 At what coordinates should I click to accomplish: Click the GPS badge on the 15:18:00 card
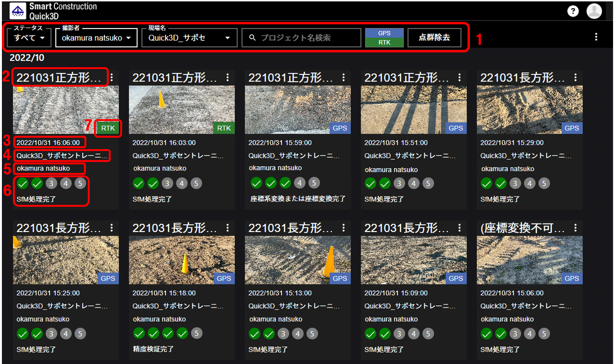pos(224,278)
